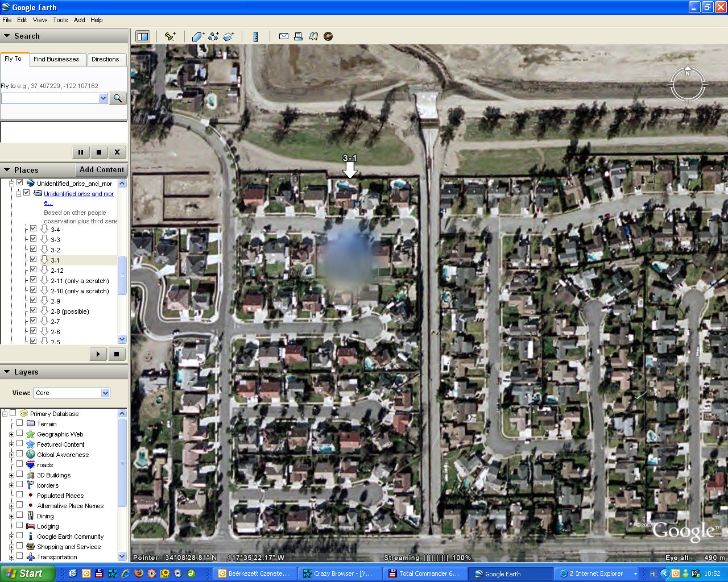Open Crazy Browser taskbar button
728x582 pixels.
(340, 573)
